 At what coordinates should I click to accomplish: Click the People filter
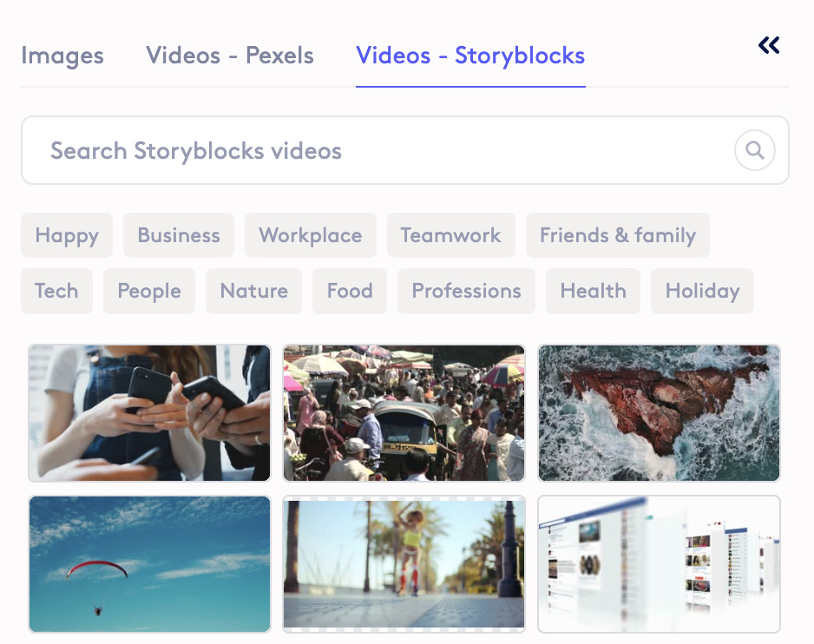pyautogui.click(x=148, y=291)
